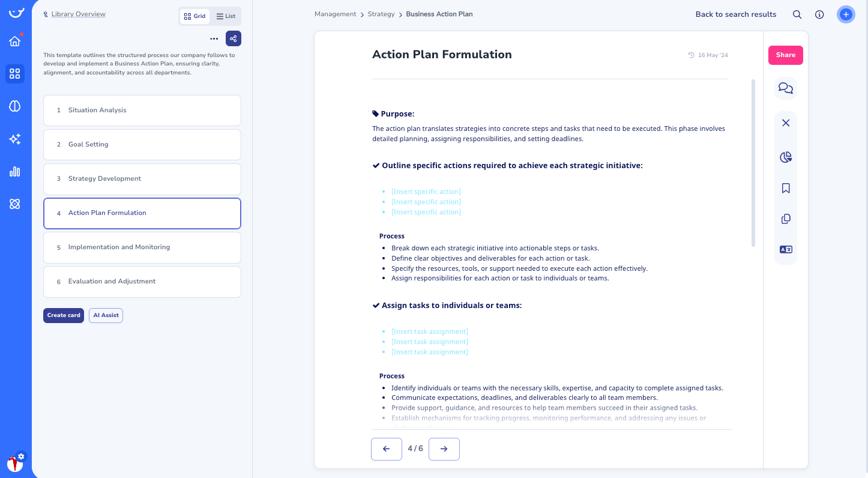Go Back to search results

735,14
